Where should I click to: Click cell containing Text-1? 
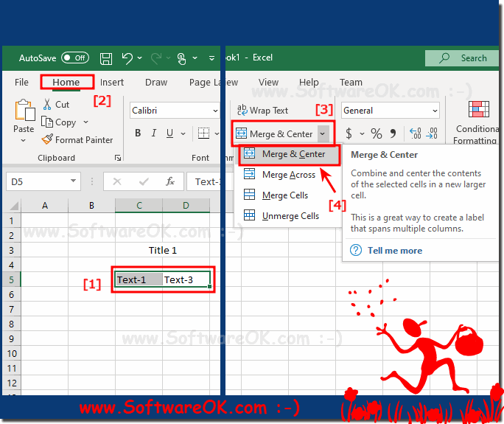pyautogui.click(x=139, y=280)
